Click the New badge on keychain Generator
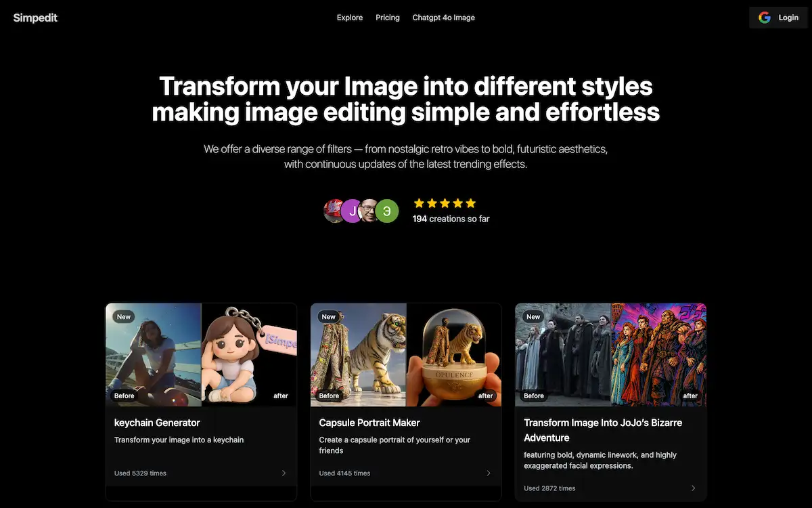The width and height of the screenshot is (812, 508). coord(124,316)
